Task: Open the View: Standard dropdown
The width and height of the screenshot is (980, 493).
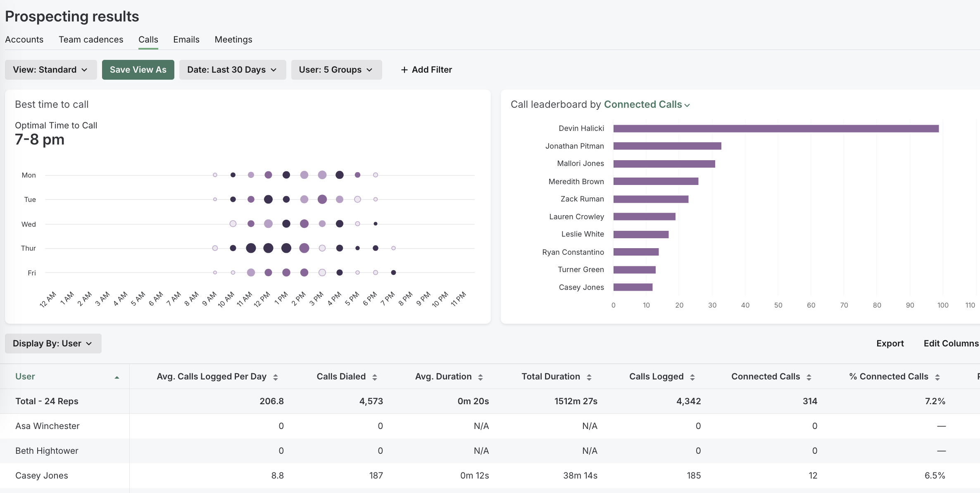Action: click(x=50, y=69)
